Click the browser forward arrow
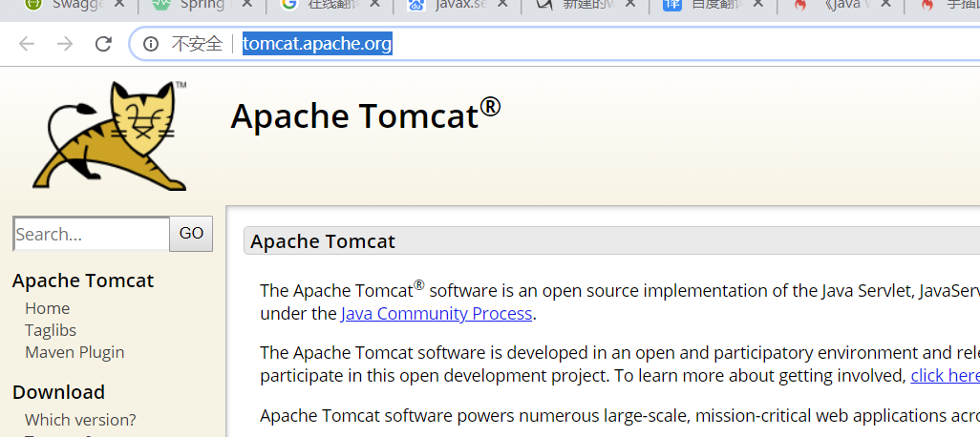Screen dimensions: 980x437 pos(64,44)
